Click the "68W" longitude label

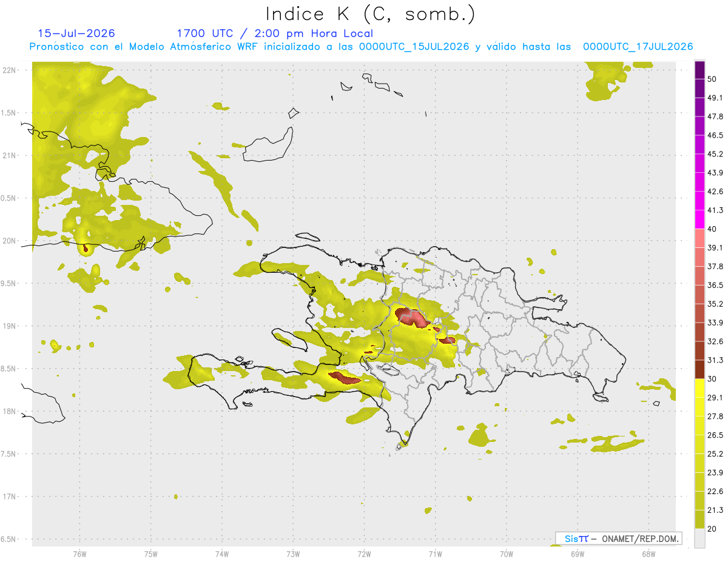click(649, 554)
